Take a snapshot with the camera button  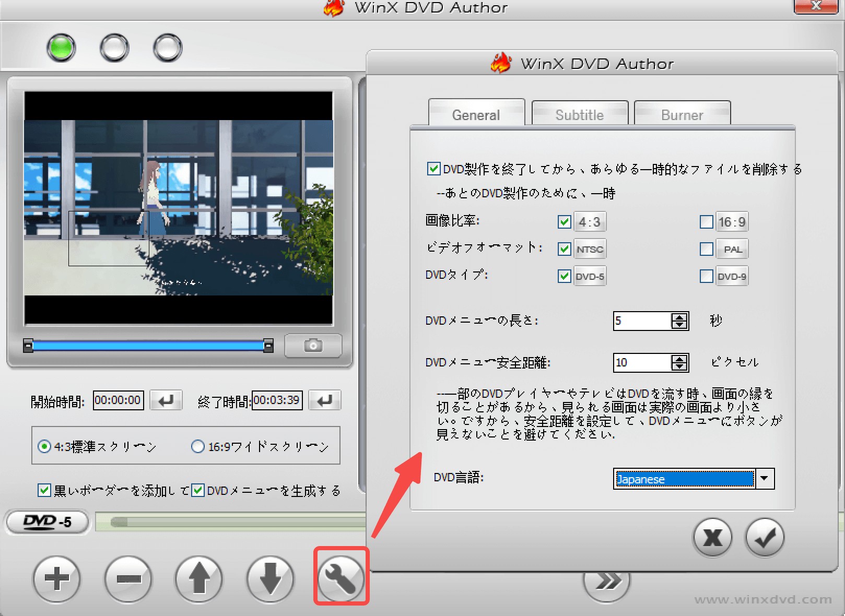tap(313, 346)
